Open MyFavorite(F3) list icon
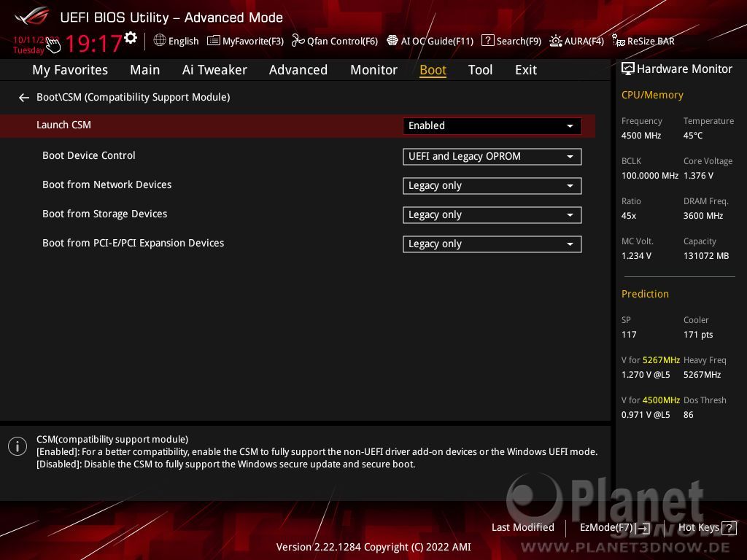The width and height of the screenshot is (747, 560). coord(214,41)
